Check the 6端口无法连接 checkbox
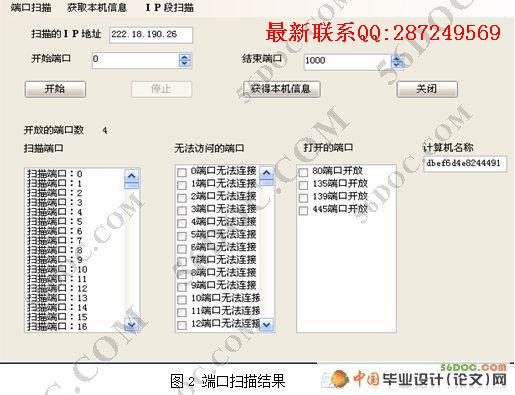This screenshot has height=395, width=515. pos(182,249)
